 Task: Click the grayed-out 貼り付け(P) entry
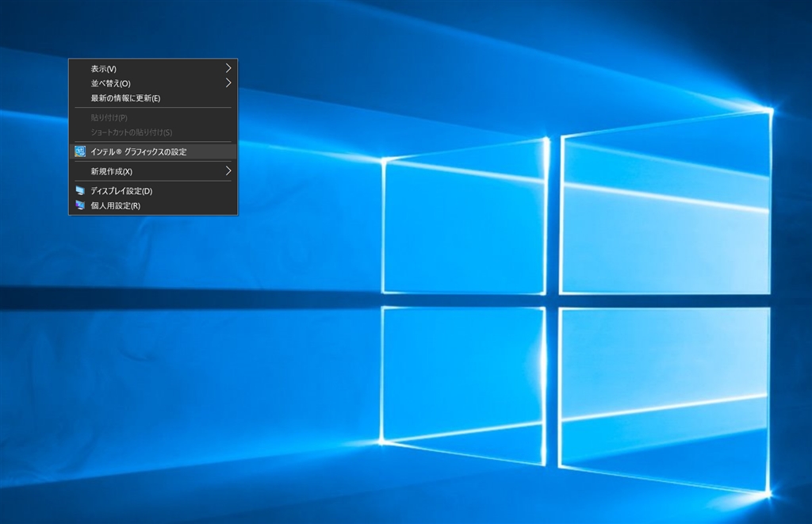tap(153, 117)
